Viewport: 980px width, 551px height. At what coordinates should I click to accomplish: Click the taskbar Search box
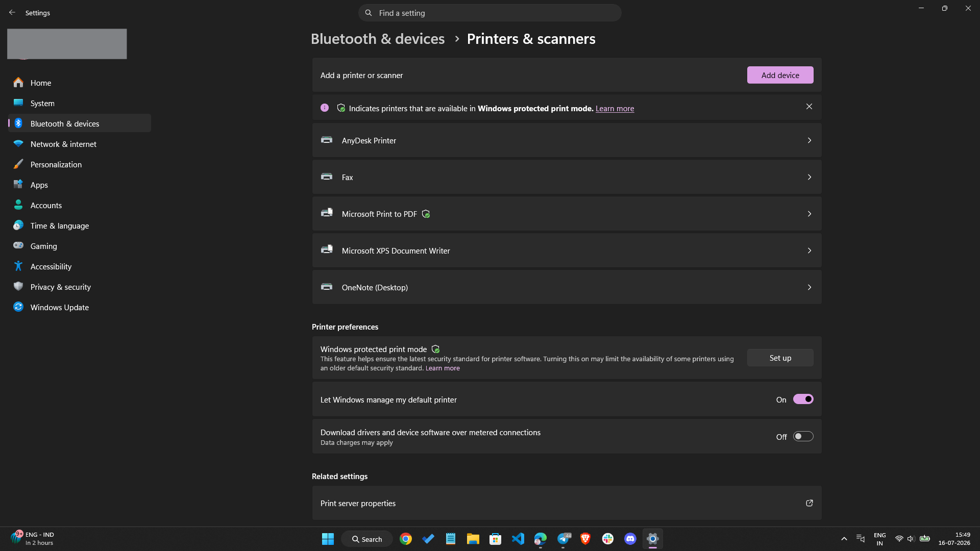point(367,539)
